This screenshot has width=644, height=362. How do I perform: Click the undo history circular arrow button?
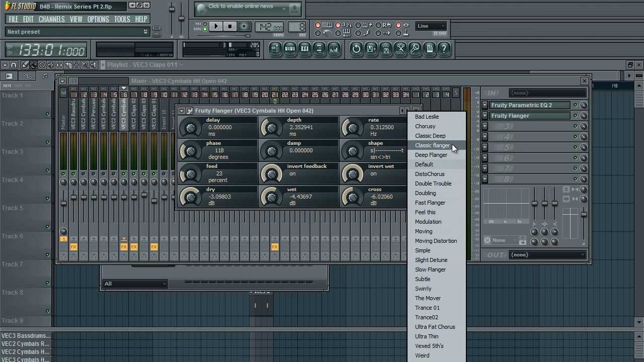[x=357, y=49]
